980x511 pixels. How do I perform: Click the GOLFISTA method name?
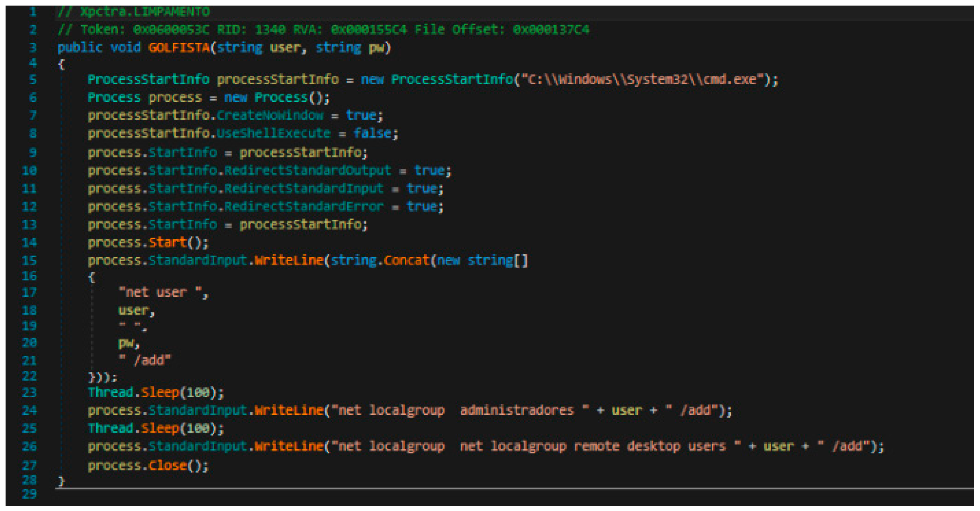(179, 48)
